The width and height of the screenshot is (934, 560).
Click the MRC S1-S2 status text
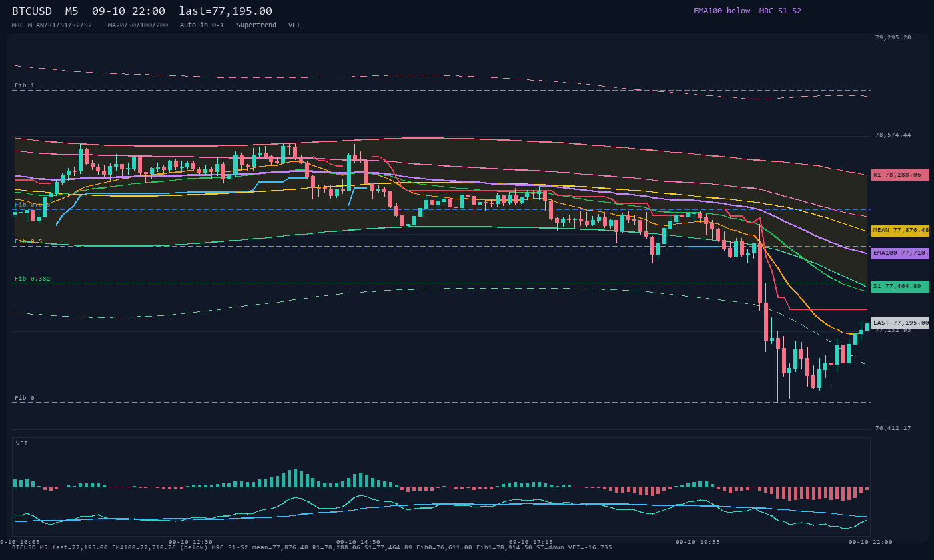(780, 11)
